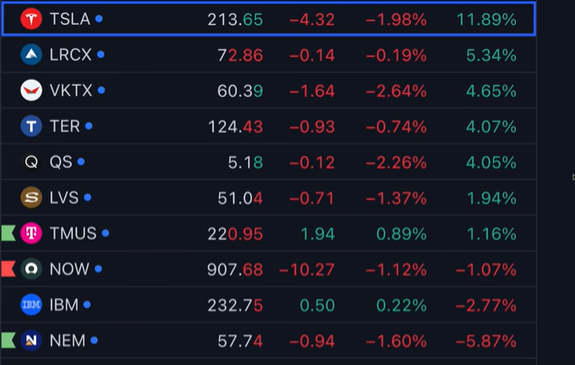
Task: Click the VKTX change percent −2.64%
Action: pyautogui.click(x=396, y=91)
